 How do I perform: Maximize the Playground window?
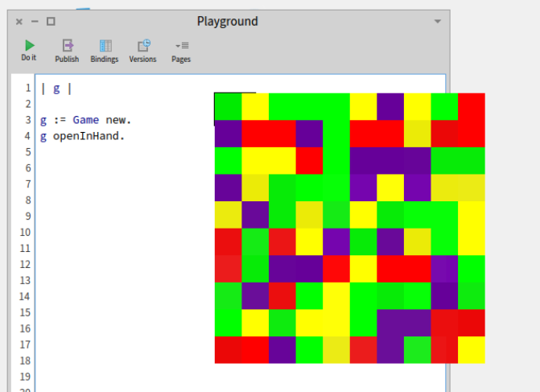(51, 22)
